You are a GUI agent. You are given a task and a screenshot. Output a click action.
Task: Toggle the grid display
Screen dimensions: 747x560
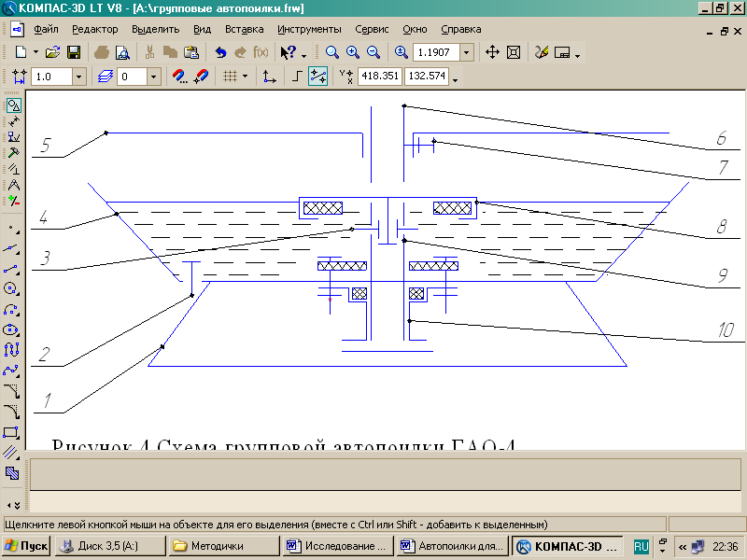click(x=231, y=77)
